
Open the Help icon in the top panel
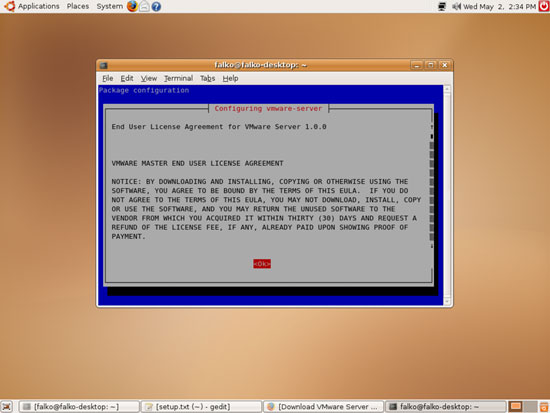pos(156,6)
